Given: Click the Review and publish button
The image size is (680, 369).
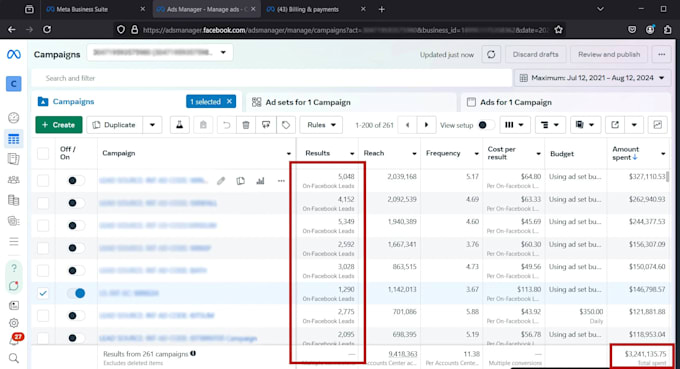Looking at the screenshot, I should click(608, 54).
